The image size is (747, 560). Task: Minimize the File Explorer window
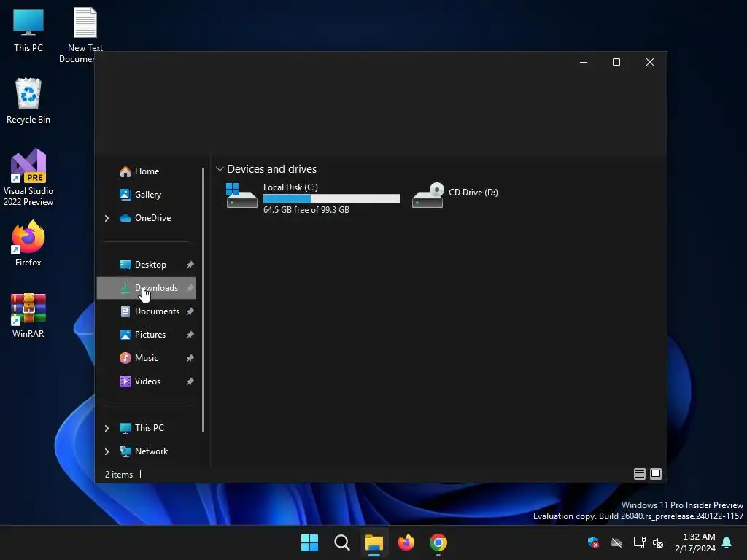tap(583, 63)
